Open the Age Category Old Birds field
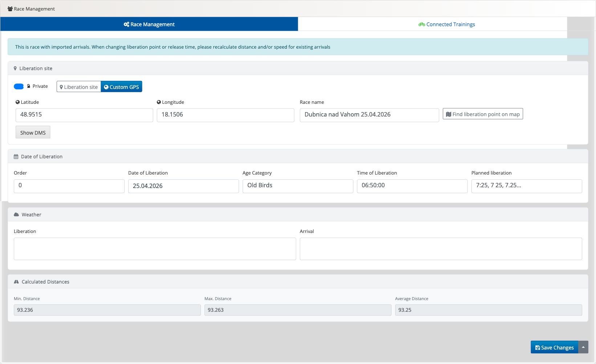Image resolution: width=596 pixels, height=364 pixels. (x=297, y=186)
